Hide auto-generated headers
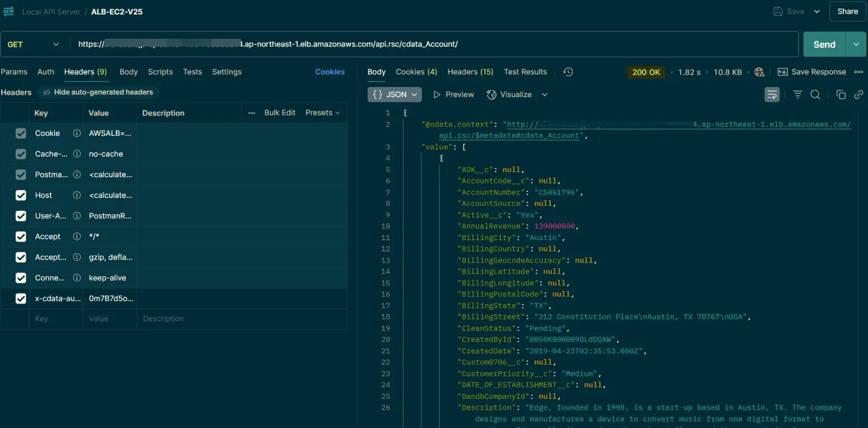This screenshot has width=868, height=428. tap(98, 92)
